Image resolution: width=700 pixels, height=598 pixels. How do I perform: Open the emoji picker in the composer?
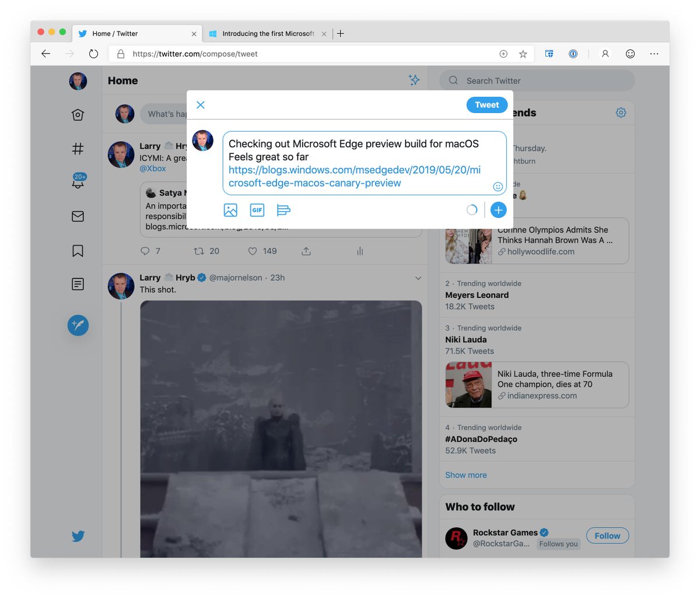(x=498, y=187)
